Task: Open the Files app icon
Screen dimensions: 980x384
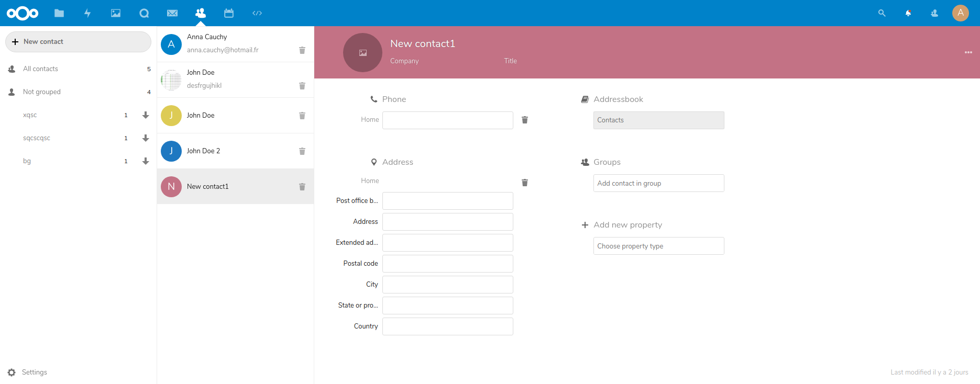Action: click(59, 13)
